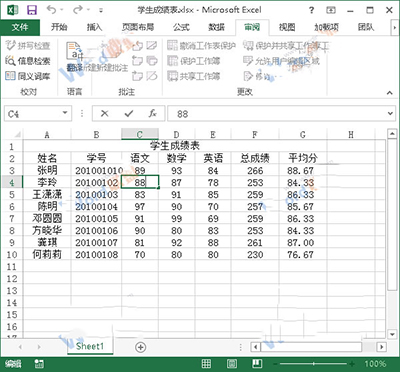
Task: Switch to Page Break Preview in status bar
Action: (256, 364)
